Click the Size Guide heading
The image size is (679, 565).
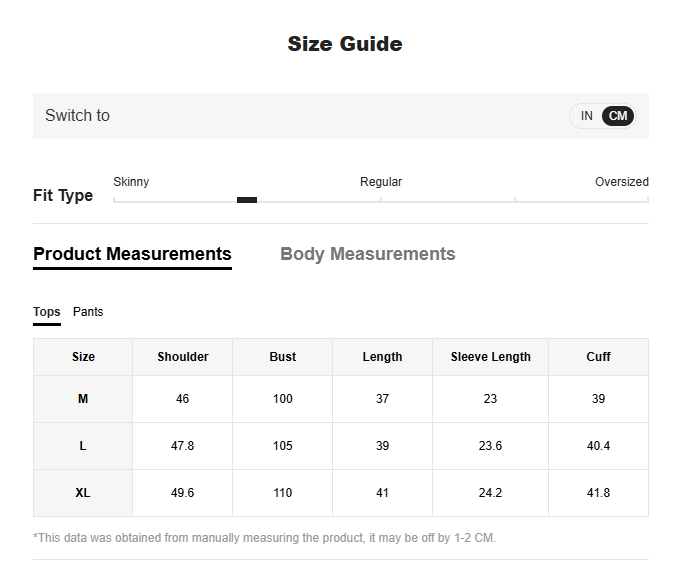pyautogui.click(x=345, y=44)
